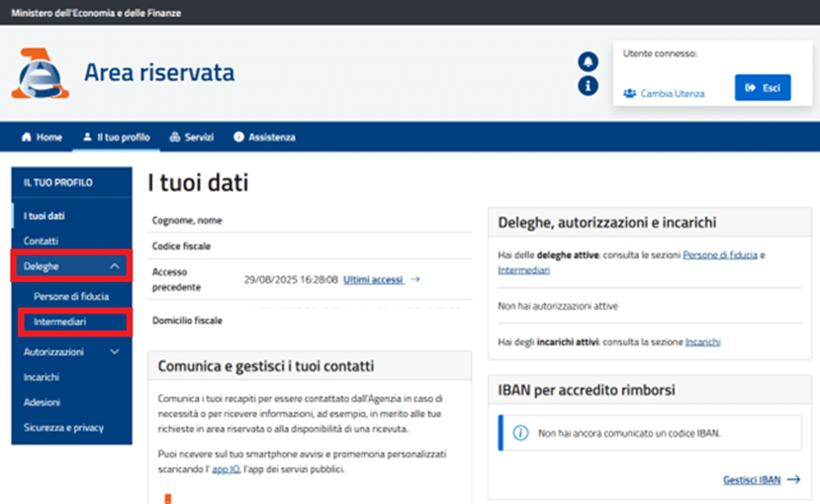This screenshot has width=820, height=504.
Task: Open Sicurezza e privacy sidebar item
Action: click(64, 427)
